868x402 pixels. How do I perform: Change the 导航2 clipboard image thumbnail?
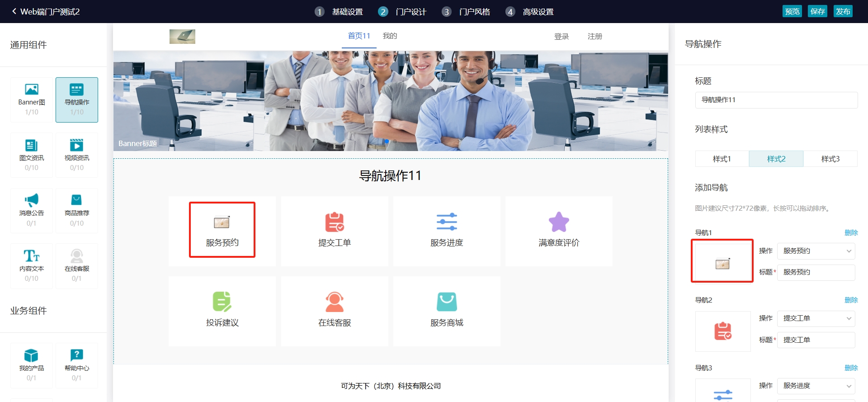click(x=722, y=331)
